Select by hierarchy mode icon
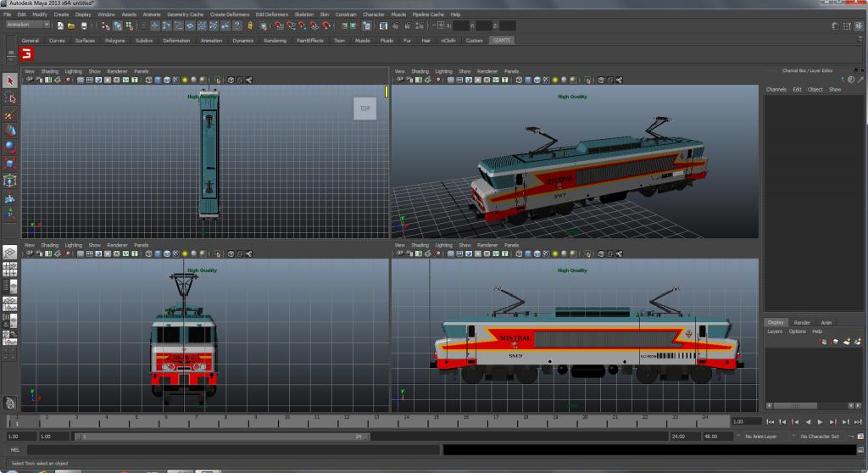The height and width of the screenshot is (473, 868). click(105, 25)
